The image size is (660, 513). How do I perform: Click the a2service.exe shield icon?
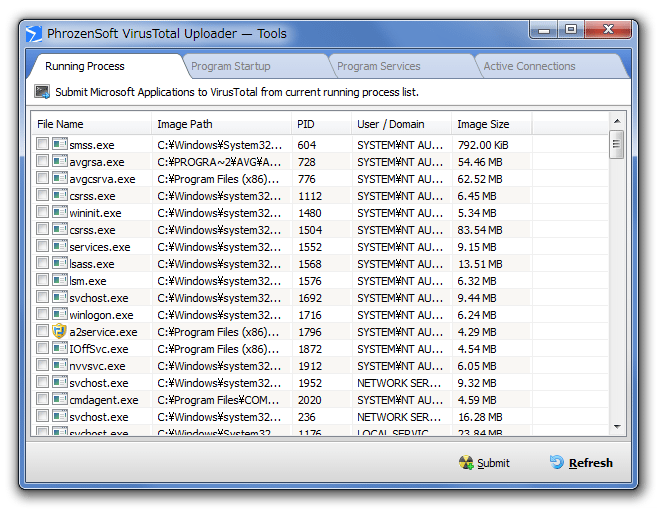click(x=60, y=331)
